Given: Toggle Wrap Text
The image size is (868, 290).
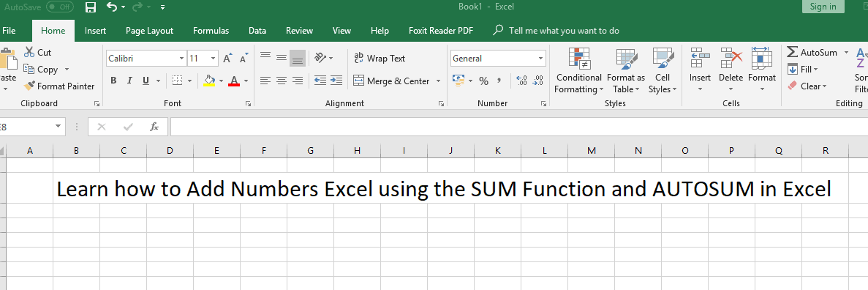Looking at the screenshot, I should 380,59.
